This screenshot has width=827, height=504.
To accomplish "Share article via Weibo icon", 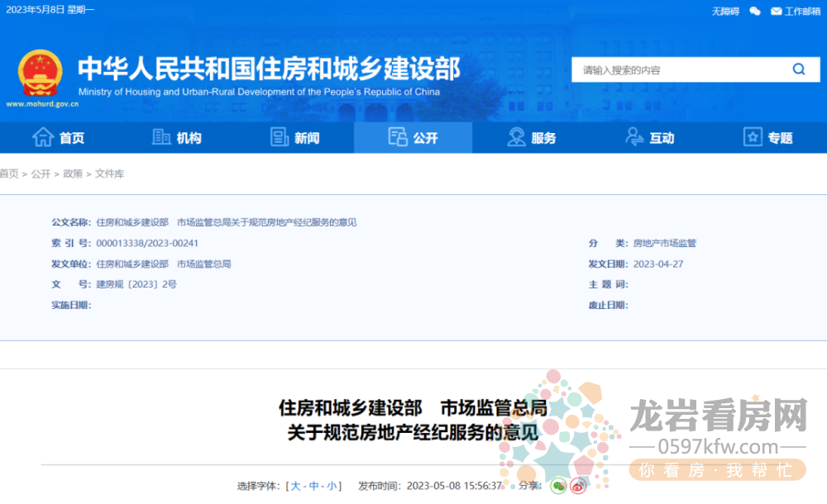I will [578, 486].
